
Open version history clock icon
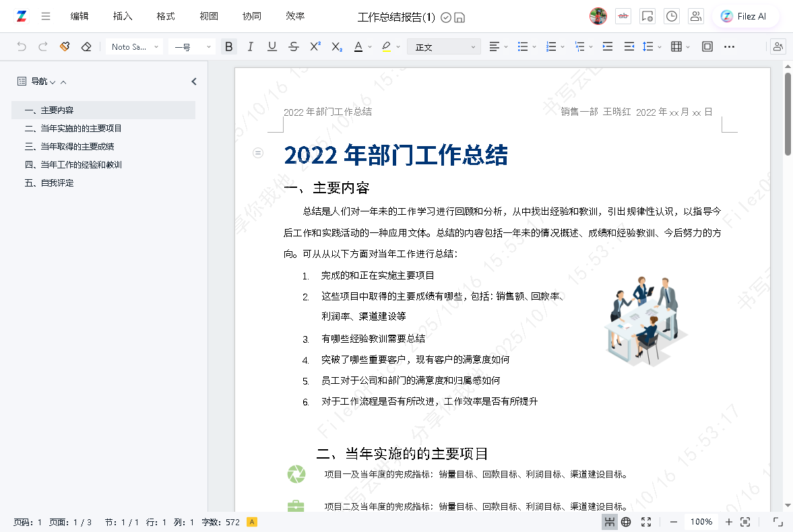(671, 16)
